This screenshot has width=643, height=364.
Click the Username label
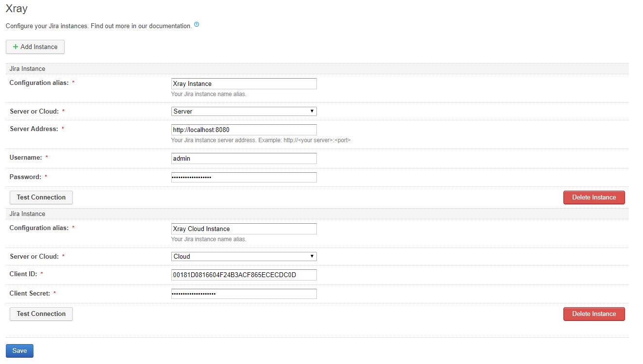point(26,157)
